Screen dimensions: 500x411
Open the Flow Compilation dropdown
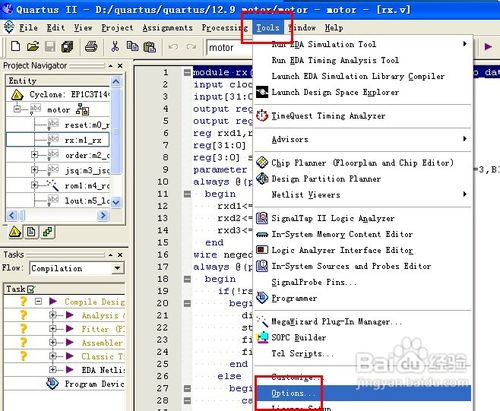pyautogui.click(x=117, y=268)
